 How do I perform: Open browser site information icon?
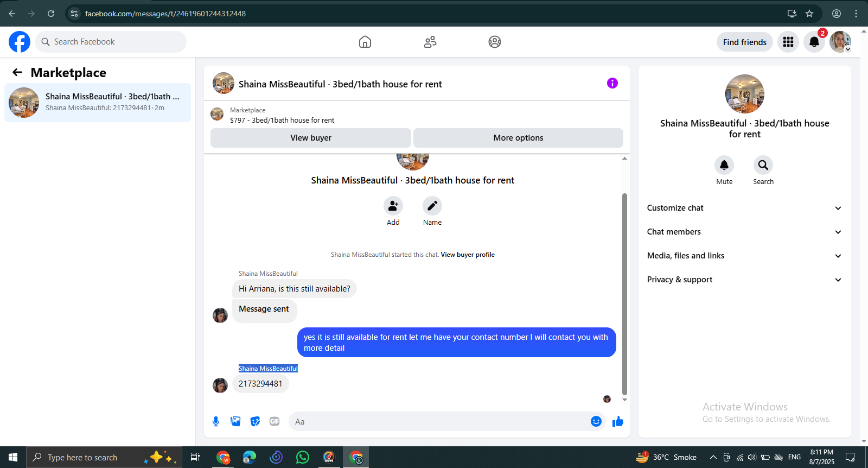click(75, 14)
